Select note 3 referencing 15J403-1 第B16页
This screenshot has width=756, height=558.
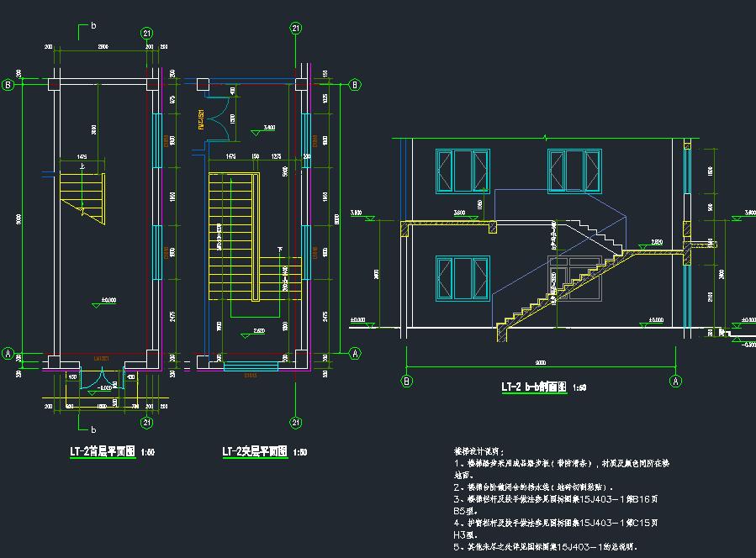coord(555,504)
